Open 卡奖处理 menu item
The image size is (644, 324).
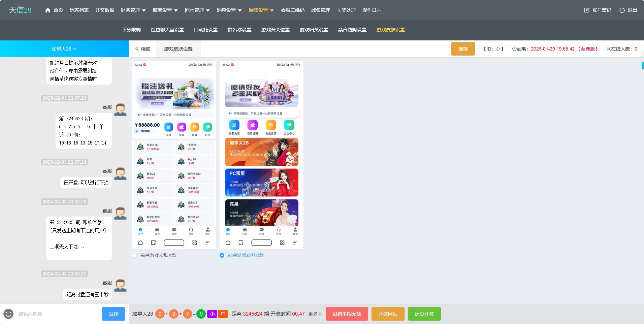(346, 10)
